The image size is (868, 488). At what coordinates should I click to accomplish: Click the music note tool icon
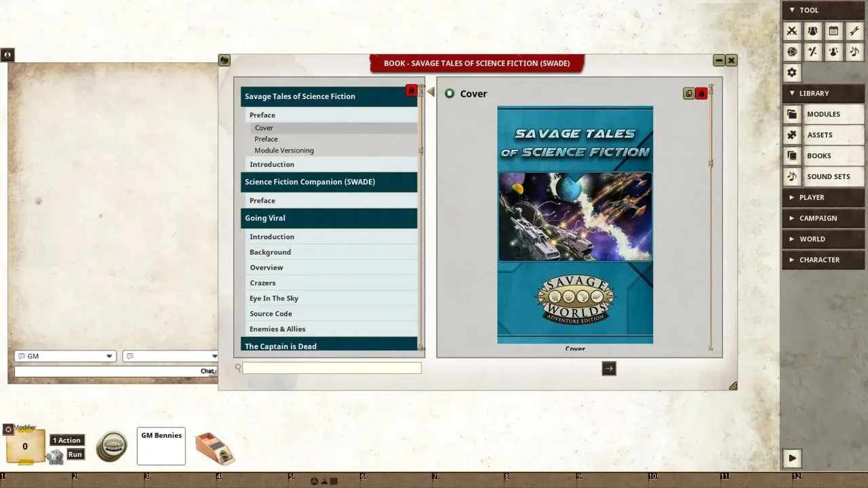click(854, 52)
